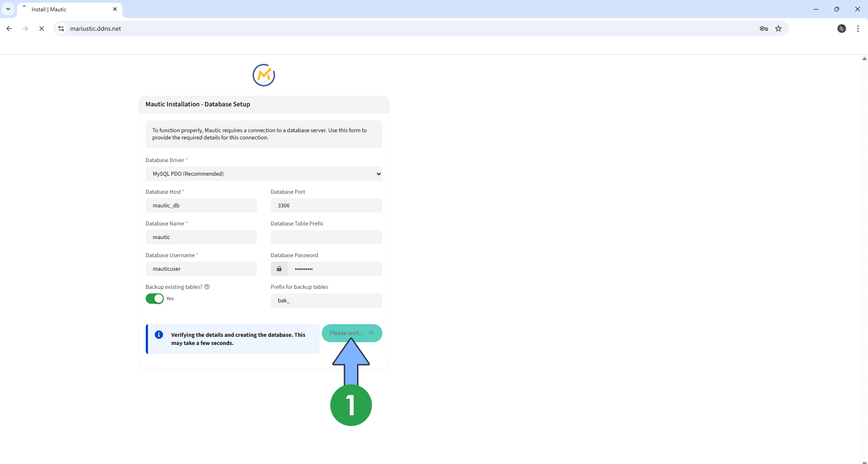Click the Database Host field
Viewport: 868px width, 464px height.
point(201,206)
